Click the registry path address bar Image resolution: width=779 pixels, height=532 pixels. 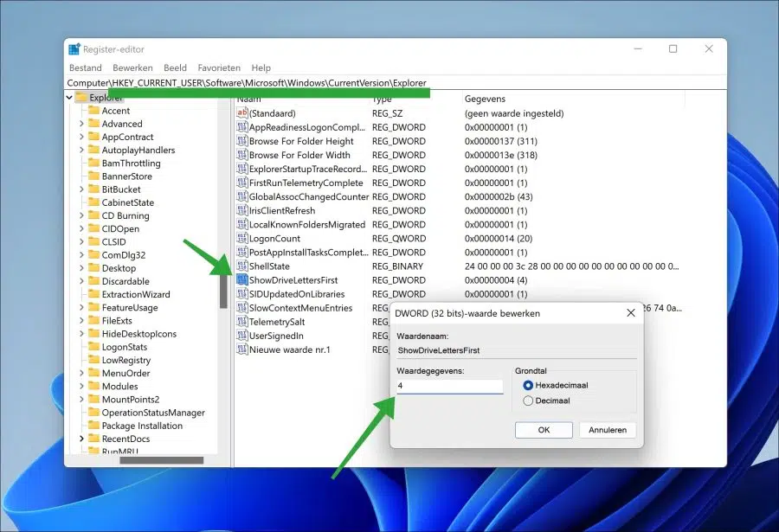(x=396, y=83)
